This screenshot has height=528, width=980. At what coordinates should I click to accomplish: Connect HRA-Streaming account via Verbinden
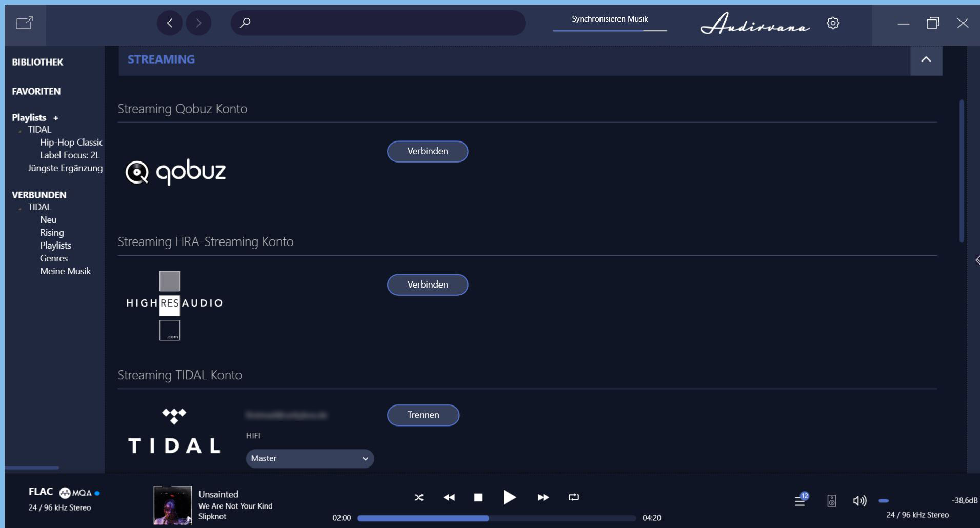click(427, 285)
